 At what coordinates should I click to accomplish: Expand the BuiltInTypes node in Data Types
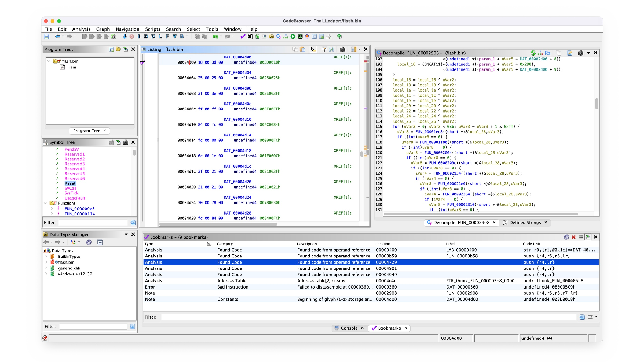[x=46, y=256]
